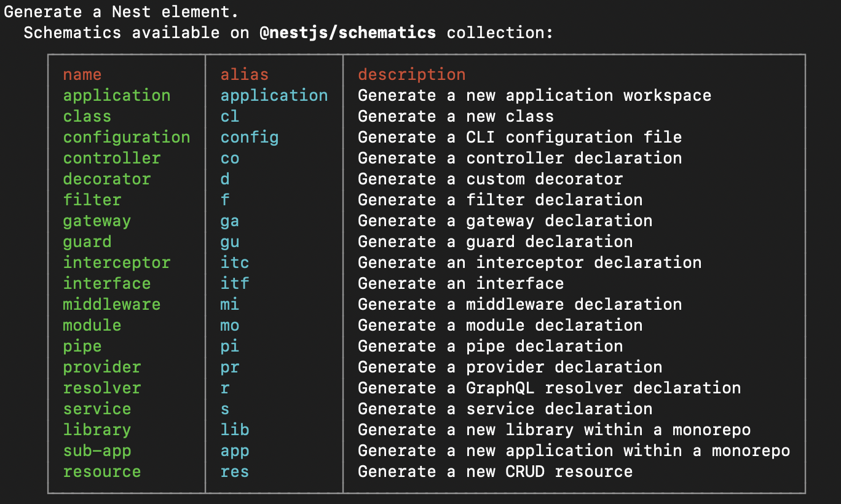The image size is (841, 504).
Task: Click 'Generate a new library within a monorepo'
Action: pos(555,430)
